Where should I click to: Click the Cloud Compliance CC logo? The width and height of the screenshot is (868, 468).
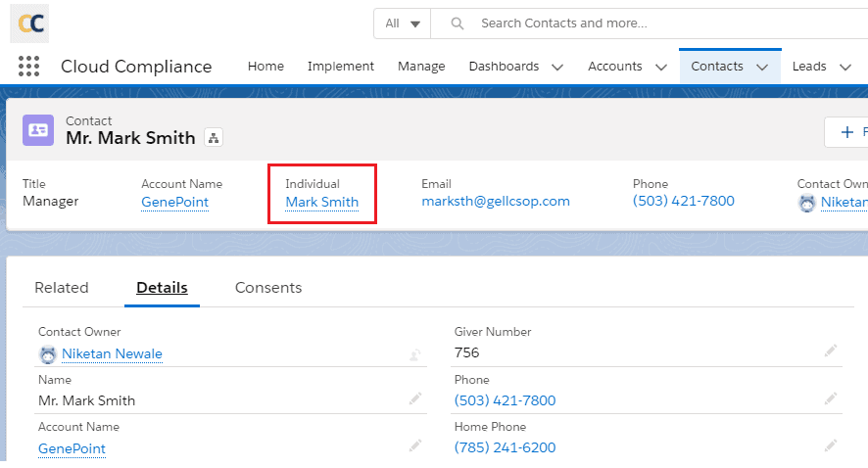tap(29, 23)
